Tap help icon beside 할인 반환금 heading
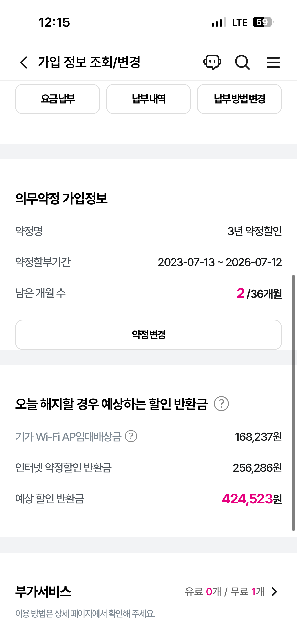 (221, 404)
